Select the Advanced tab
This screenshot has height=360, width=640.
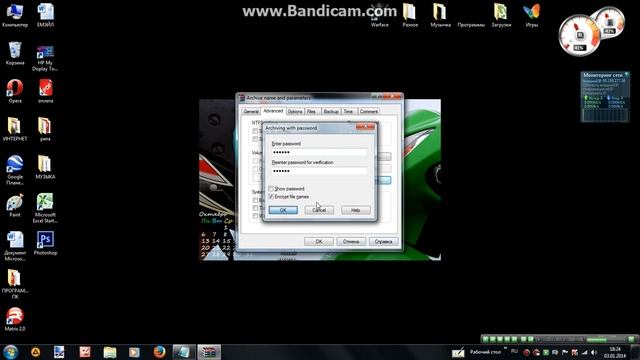pyautogui.click(x=273, y=111)
